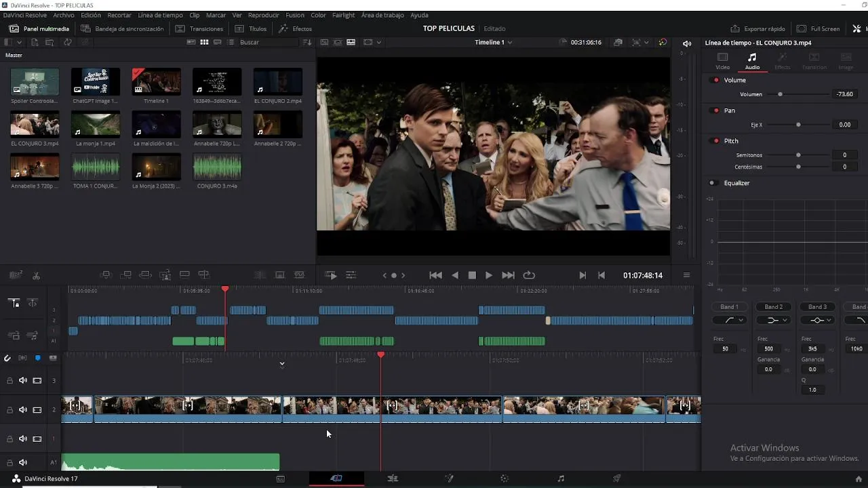
Task: Switch inspector to Video tab
Action: [723, 61]
